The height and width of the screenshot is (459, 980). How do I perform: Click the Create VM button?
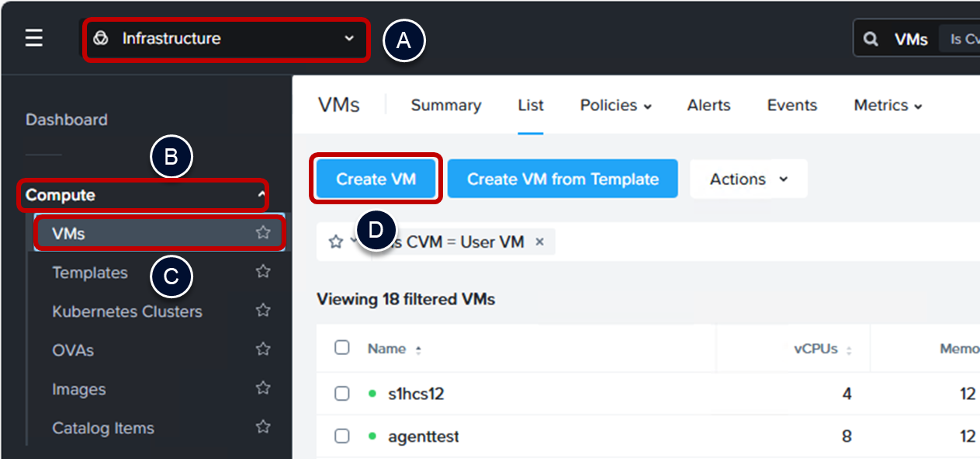point(376,179)
